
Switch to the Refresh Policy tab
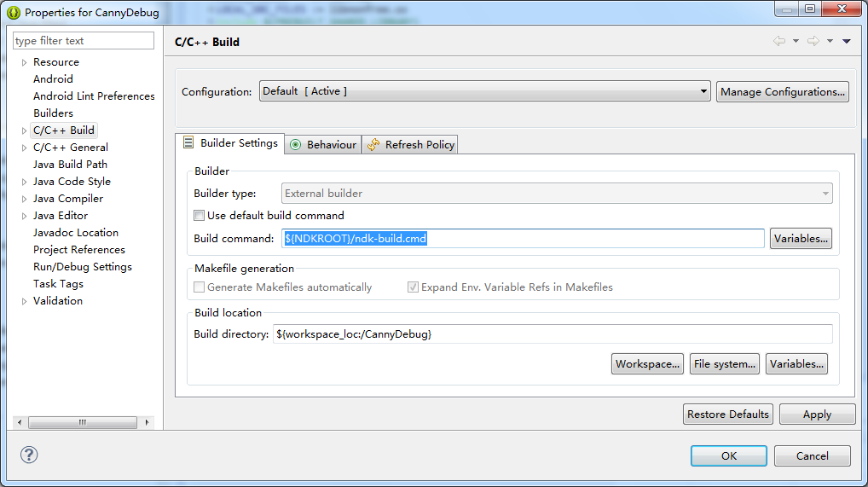pos(410,145)
